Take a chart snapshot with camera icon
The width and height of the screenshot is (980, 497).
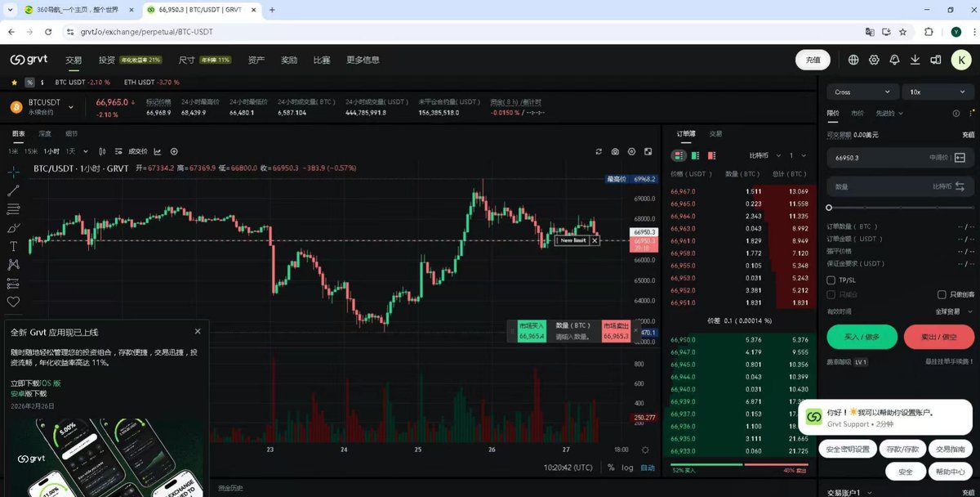[x=615, y=151]
